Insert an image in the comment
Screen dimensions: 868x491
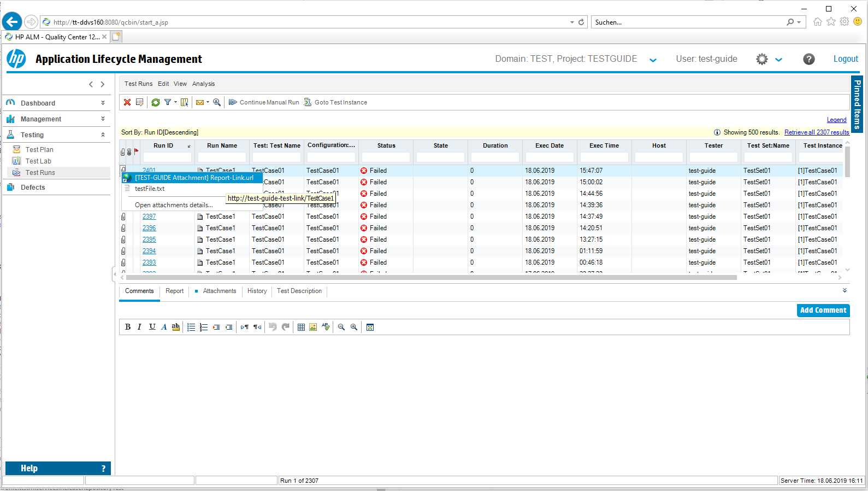[313, 327]
